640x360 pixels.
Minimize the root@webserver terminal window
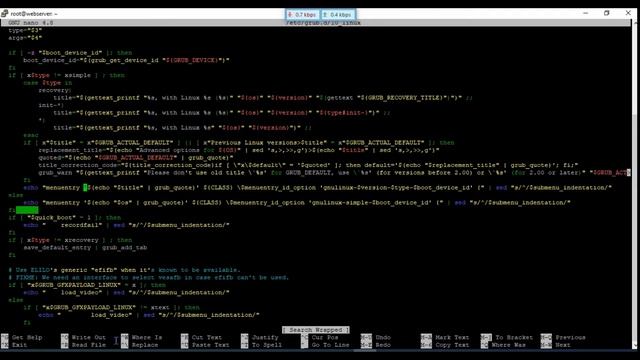586,13
